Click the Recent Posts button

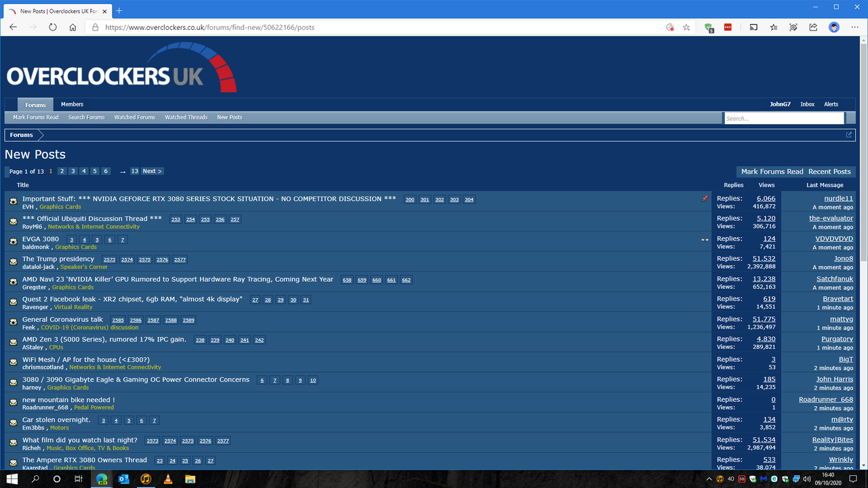pos(829,171)
